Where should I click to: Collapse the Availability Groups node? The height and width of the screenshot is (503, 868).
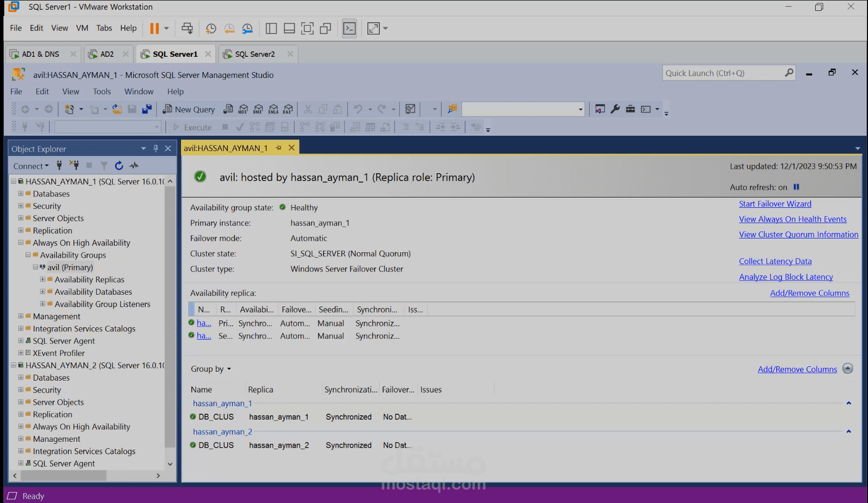(x=28, y=255)
